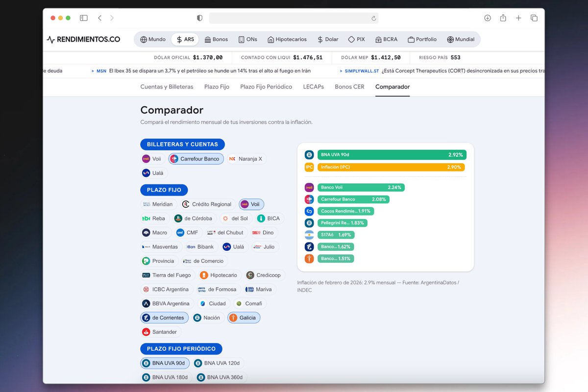The width and height of the screenshot is (588, 392).
Task: Switch to the Plazo Fijo tab
Action: pos(217,87)
